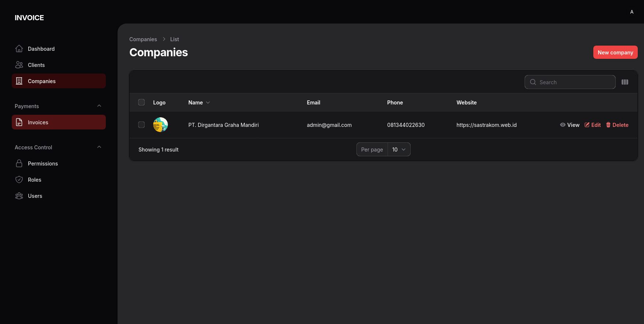Image resolution: width=644 pixels, height=324 pixels.
Task: Click the Roles shield icon
Action: click(19, 180)
